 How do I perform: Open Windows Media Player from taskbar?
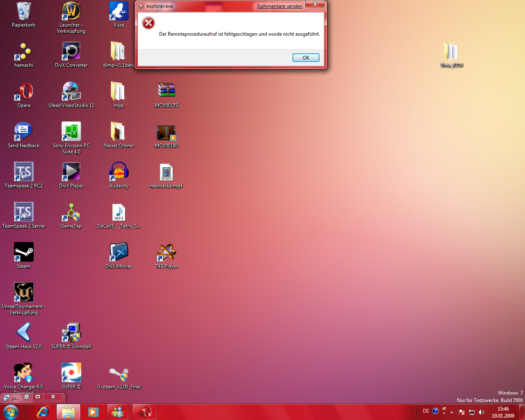coord(94,412)
